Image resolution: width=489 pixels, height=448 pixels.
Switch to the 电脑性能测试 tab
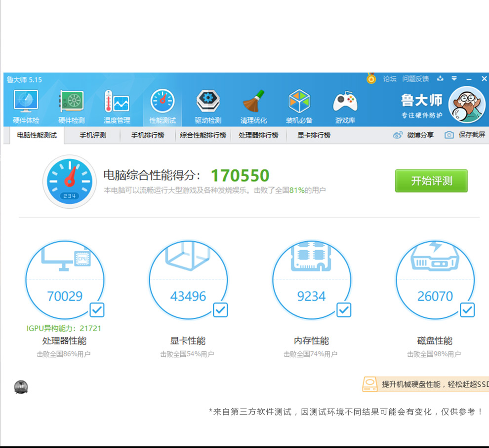tap(37, 135)
